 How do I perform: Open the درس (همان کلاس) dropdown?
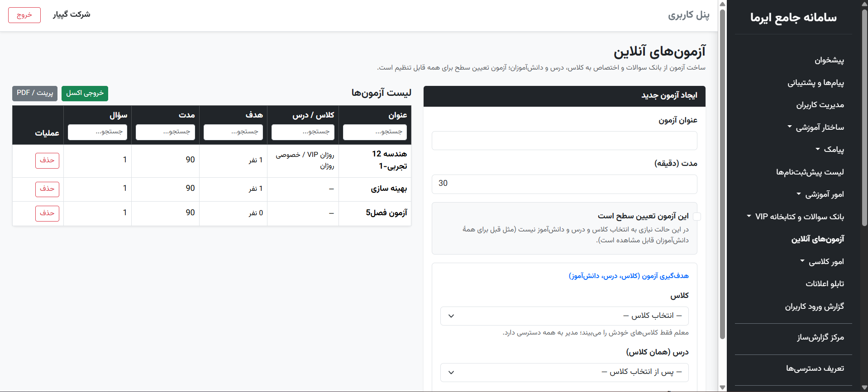[564, 372]
